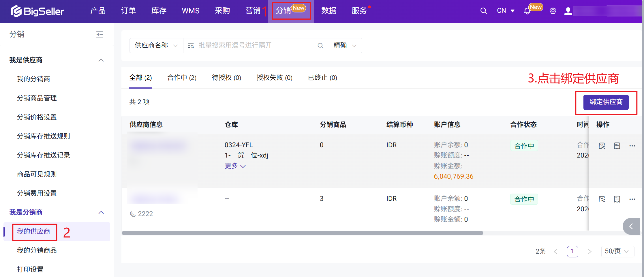Open the notification bell icon
644x277 pixels.
click(527, 11)
